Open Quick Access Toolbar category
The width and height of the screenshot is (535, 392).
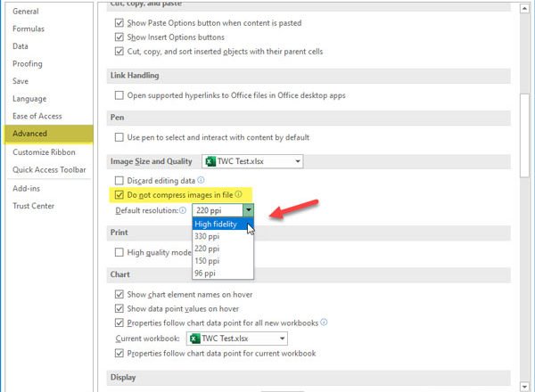(49, 170)
